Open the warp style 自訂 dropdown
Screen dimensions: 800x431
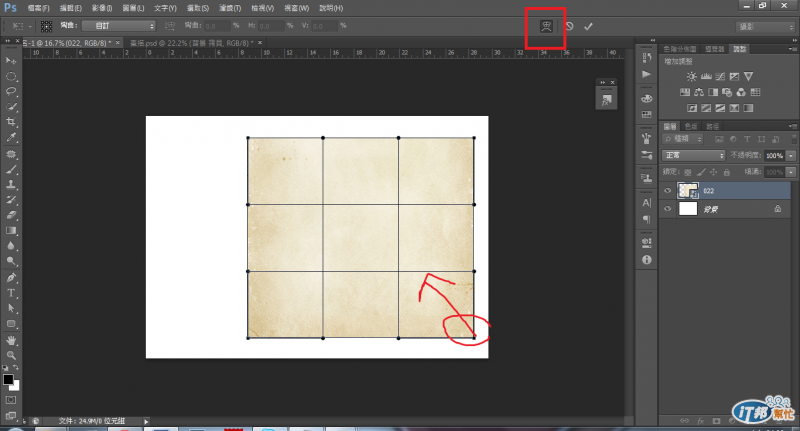(118, 26)
